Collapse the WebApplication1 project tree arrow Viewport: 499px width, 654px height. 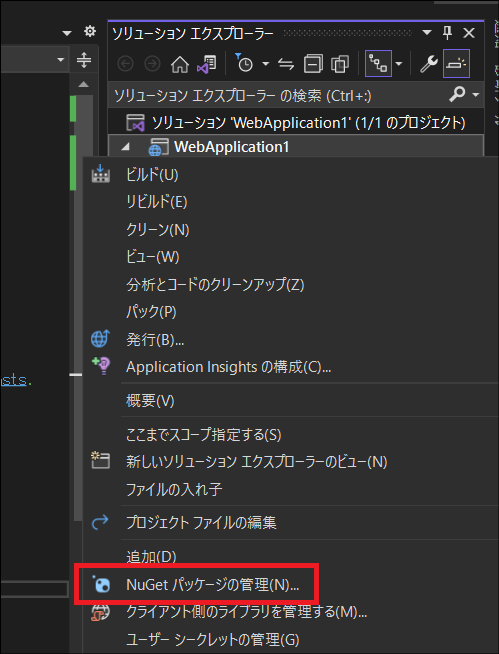point(126,147)
